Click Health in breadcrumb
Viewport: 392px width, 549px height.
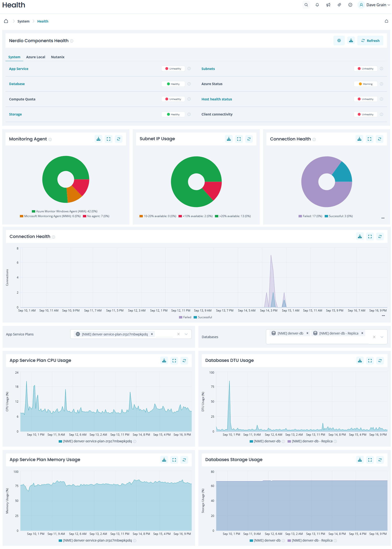[43, 21]
